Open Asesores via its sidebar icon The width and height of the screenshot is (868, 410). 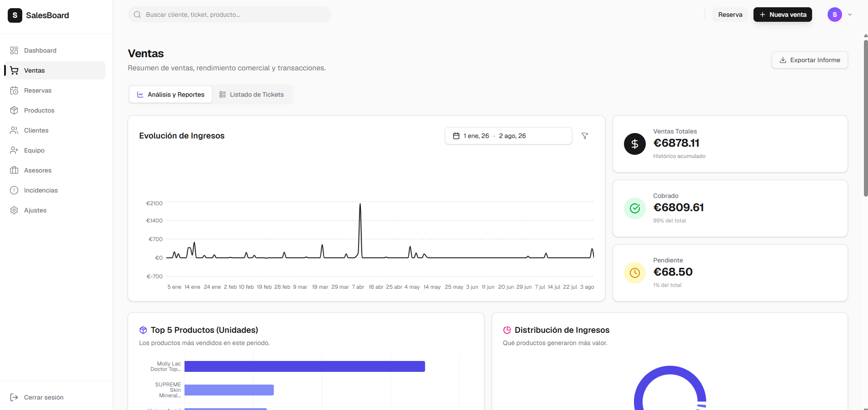point(14,170)
